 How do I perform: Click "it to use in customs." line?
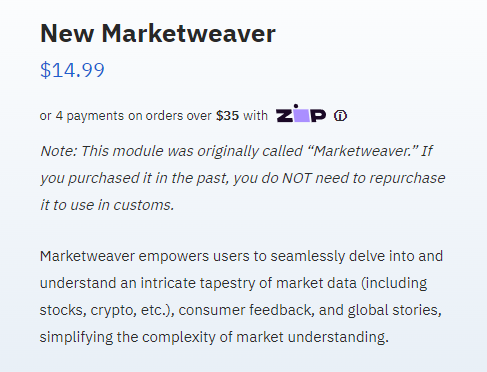coord(107,205)
